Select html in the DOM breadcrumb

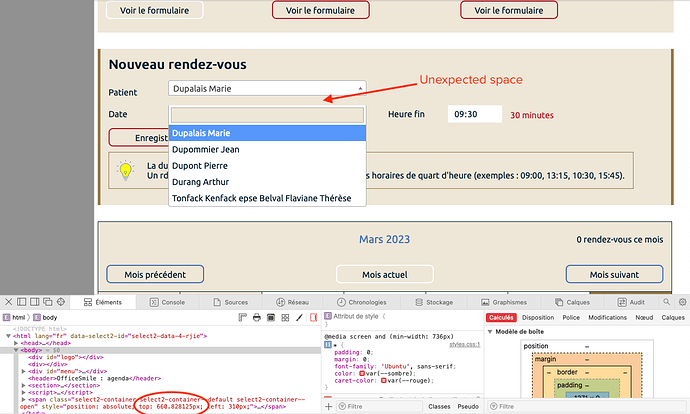click(14, 317)
